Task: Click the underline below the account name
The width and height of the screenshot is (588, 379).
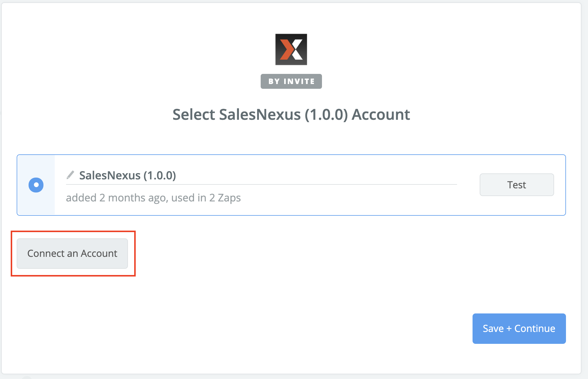Action: [x=261, y=184]
